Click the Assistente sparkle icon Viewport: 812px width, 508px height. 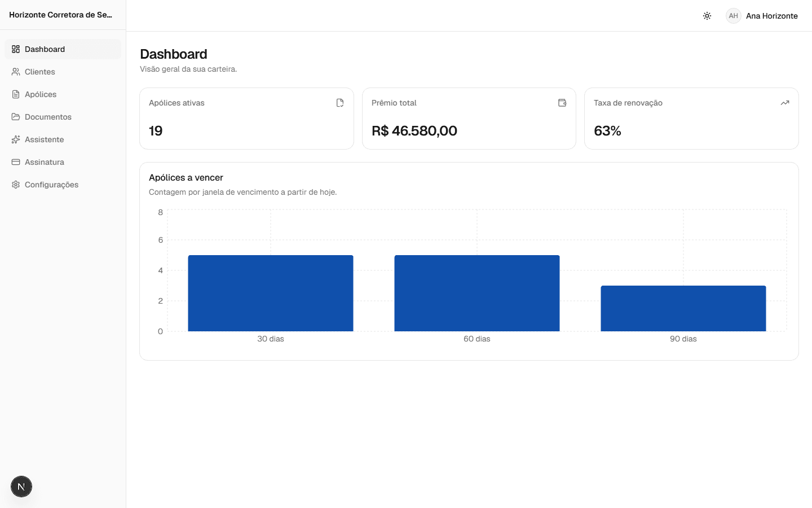[16, 139]
